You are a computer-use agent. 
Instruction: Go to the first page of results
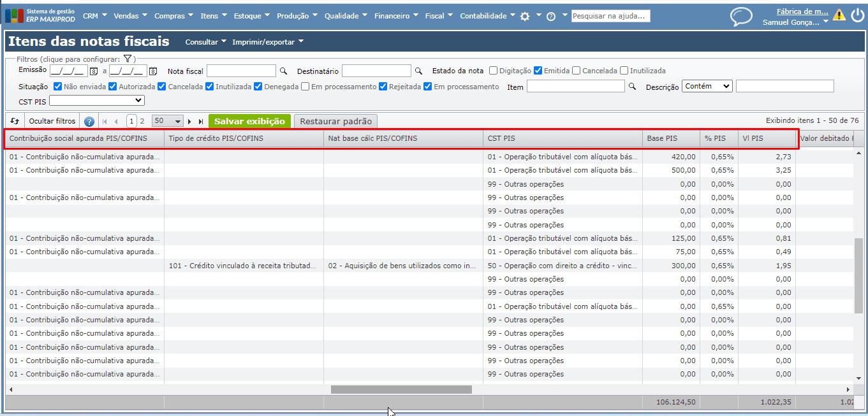[105, 121]
